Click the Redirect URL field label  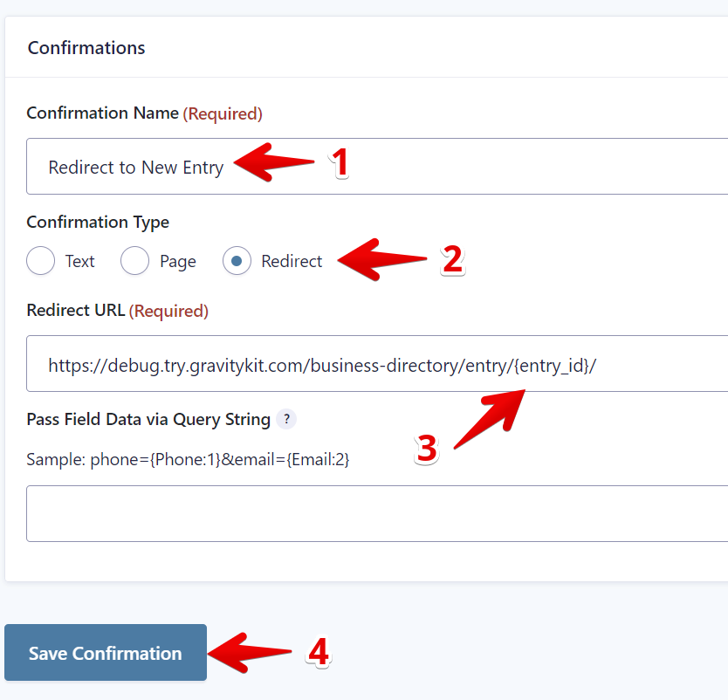coord(77,311)
